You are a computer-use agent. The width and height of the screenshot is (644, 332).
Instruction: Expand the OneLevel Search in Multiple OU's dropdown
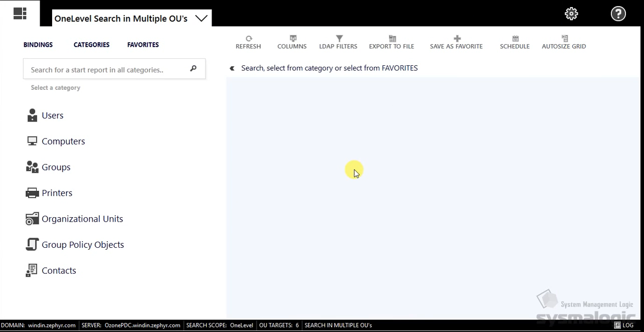point(201,19)
